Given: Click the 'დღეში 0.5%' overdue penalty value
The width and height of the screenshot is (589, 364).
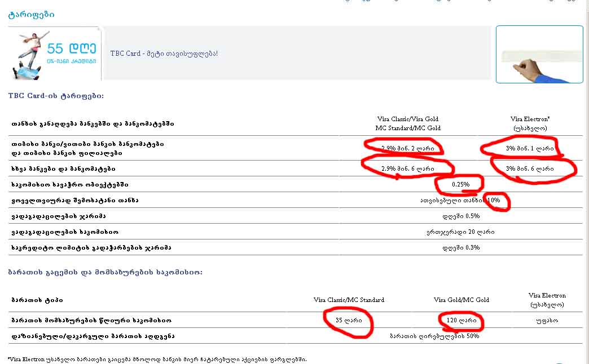Looking at the screenshot, I should (461, 216).
